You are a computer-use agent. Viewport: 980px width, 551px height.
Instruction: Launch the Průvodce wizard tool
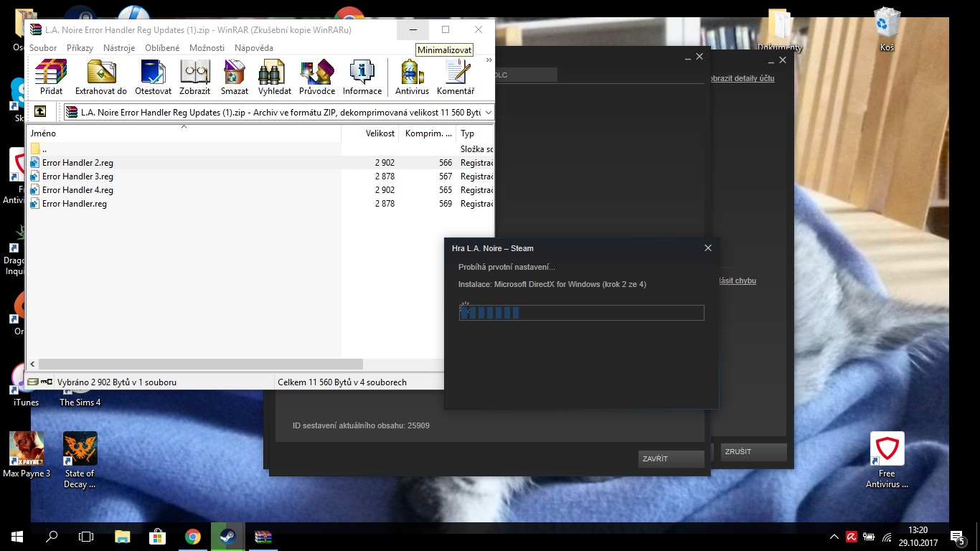317,77
